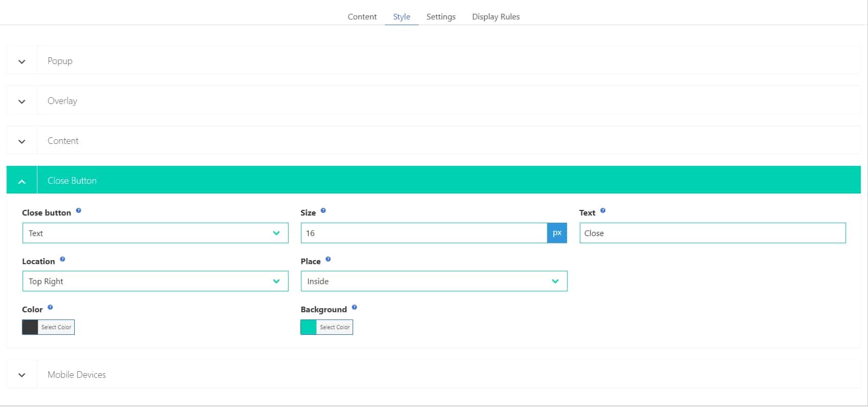The height and width of the screenshot is (407, 868).
Task: Switch to the Style tab
Action: click(x=401, y=16)
